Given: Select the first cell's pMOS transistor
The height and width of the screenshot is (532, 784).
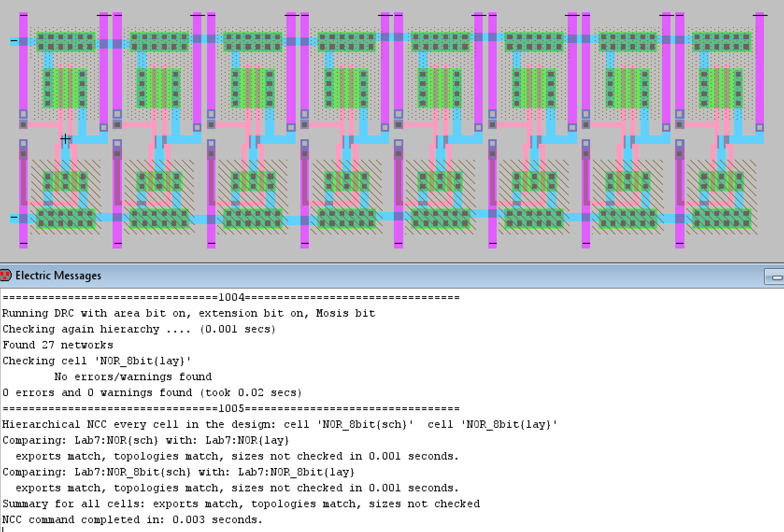Looking at the screenshot, I should [65, 88].
